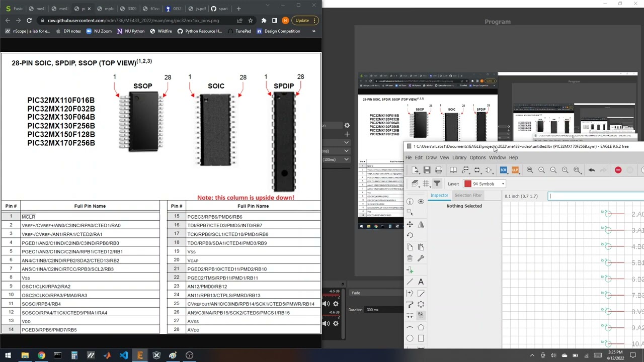The width and height of the screenshot is (644, 362).
Task: Open the Windows Start menu
Action: coord(8,355)
